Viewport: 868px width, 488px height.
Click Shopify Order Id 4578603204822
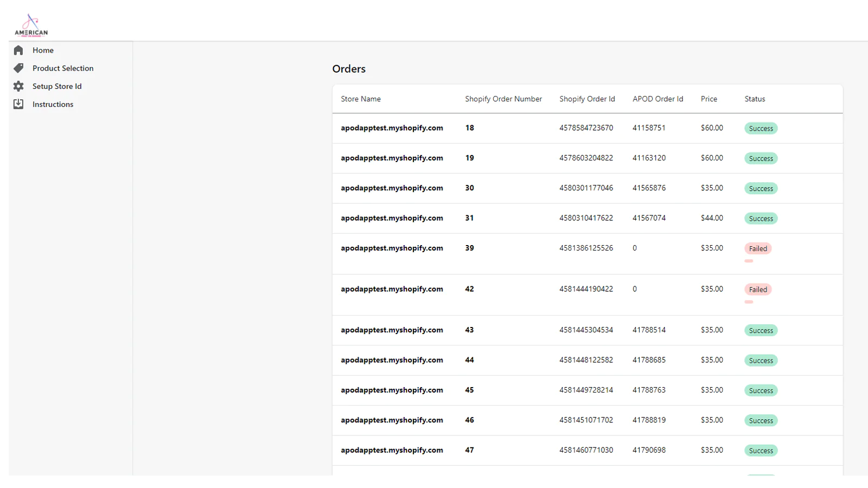(586, 158)
